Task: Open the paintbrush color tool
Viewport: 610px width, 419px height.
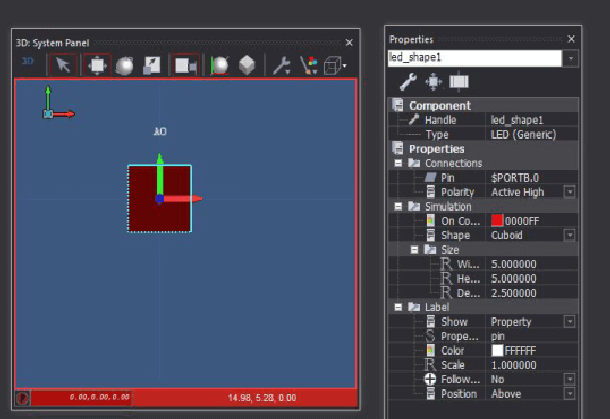Action: [x=309, y=65]
